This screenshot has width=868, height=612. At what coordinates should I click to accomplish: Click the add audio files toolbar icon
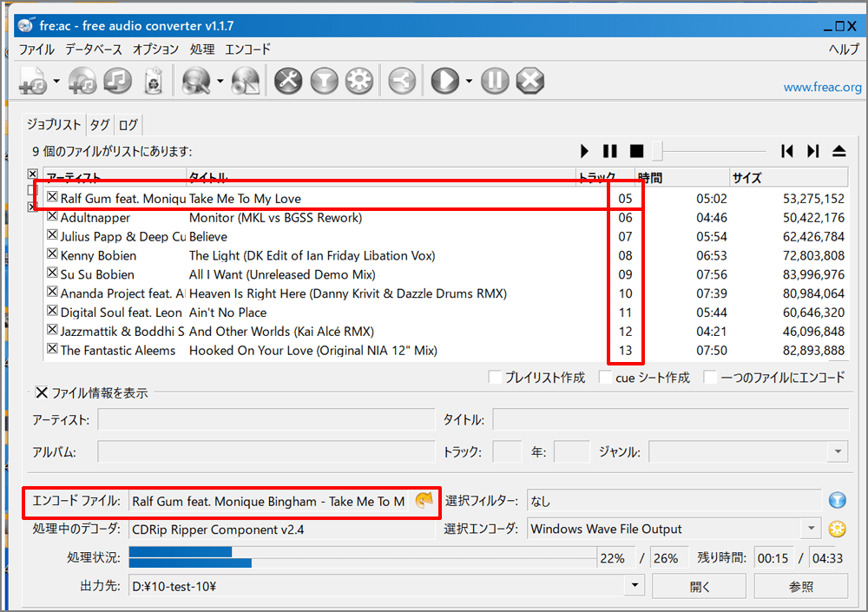[x=34, y=81]
